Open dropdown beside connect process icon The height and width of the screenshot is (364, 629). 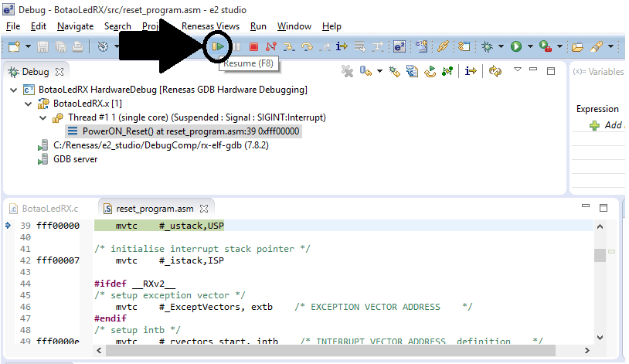379,71
